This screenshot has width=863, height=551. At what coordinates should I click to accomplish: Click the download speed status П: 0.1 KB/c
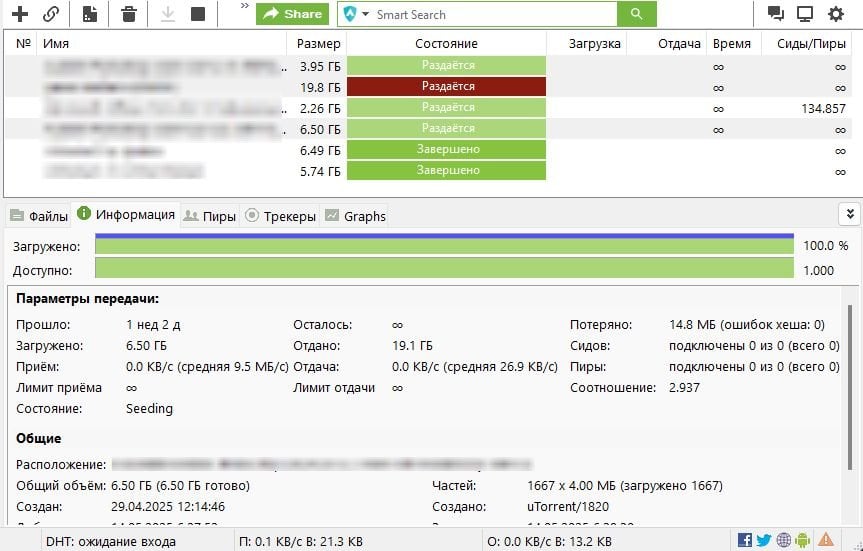[301, 542]
